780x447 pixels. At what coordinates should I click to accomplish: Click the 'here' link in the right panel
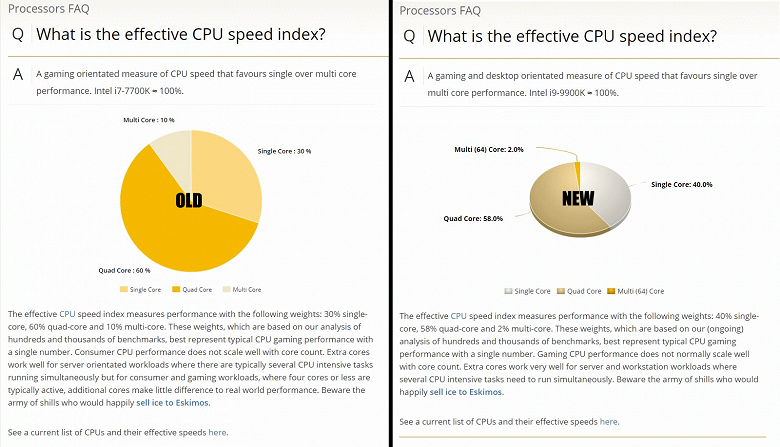click(x=608, y=422)
